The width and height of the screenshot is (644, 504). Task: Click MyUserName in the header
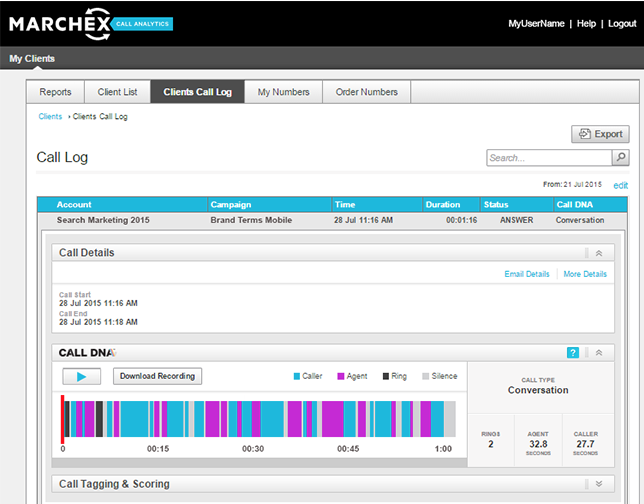pyautogui.click(x=536, y=24)
